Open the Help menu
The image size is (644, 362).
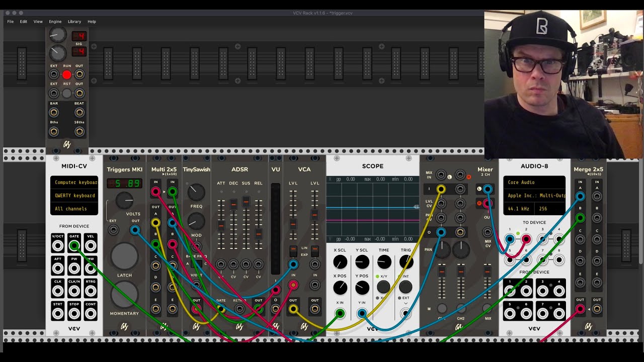(92, 22)
